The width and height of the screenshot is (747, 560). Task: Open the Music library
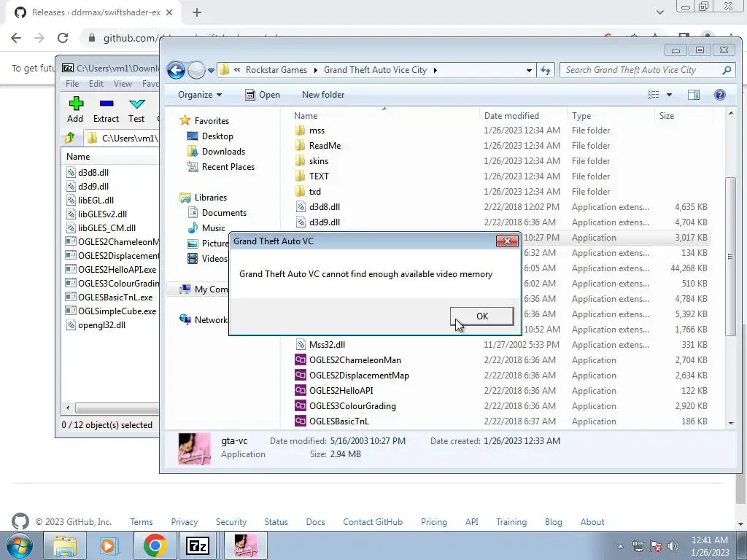[206, 228]
